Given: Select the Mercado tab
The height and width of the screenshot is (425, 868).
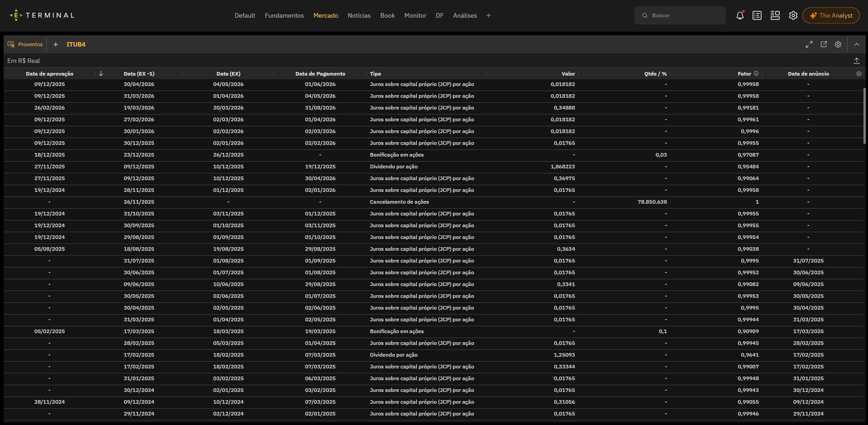Looking at the screenshot, I should (326, 15).
